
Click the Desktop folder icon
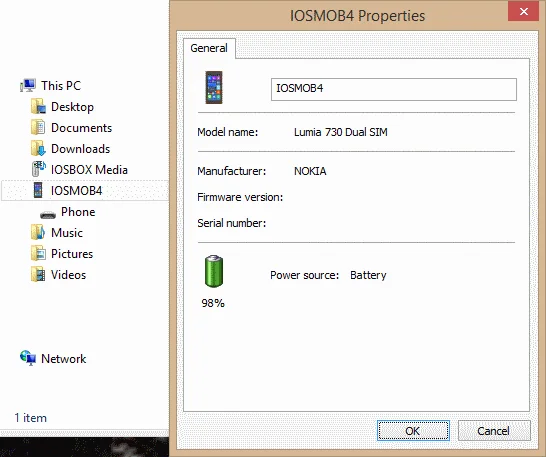point(38,107)
